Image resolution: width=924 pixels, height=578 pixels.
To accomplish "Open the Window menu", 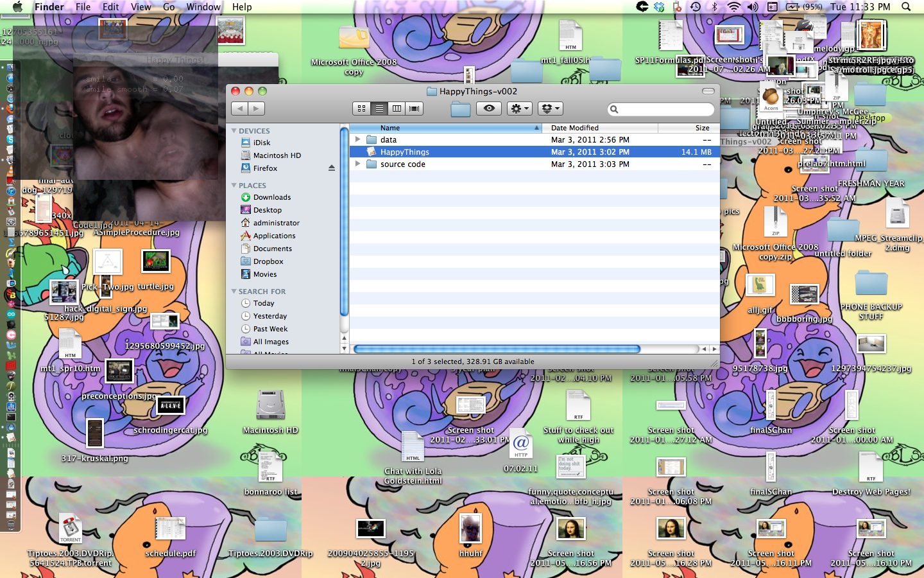I will coord(203,6).
